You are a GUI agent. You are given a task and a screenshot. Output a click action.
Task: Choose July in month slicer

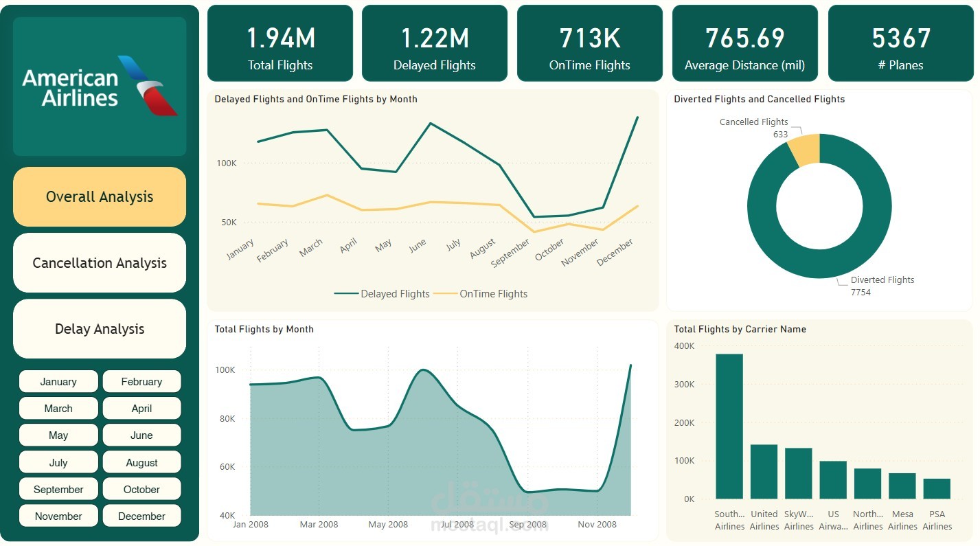click(x=58, y=462)
